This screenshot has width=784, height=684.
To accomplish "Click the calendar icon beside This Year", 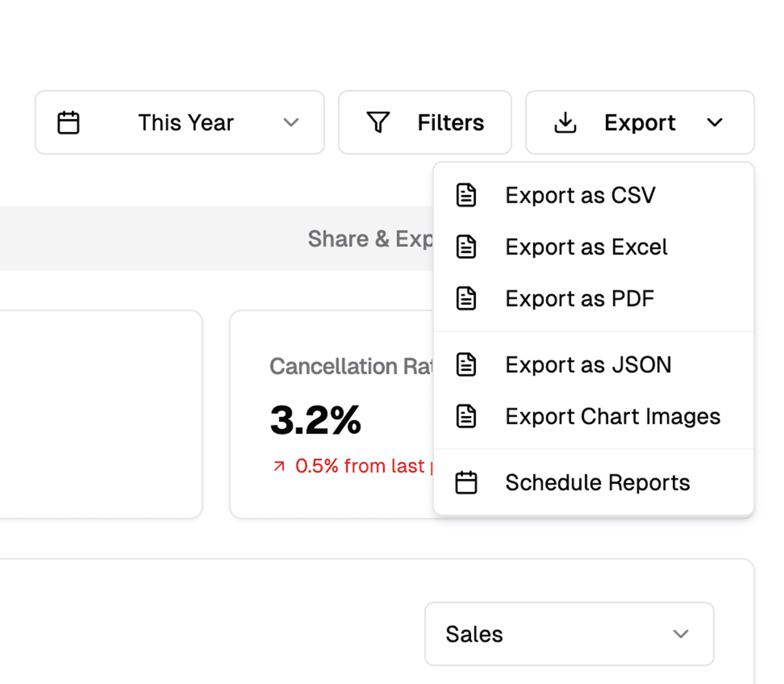I will click(68, 123).
